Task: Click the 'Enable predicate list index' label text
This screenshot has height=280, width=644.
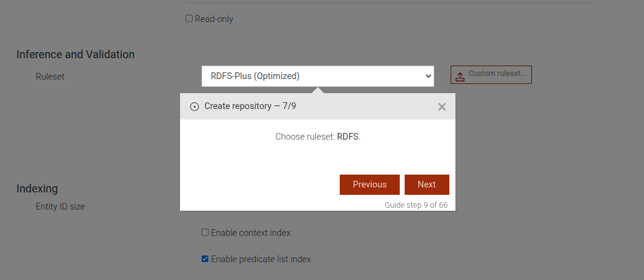Action: tap(261, 259)
